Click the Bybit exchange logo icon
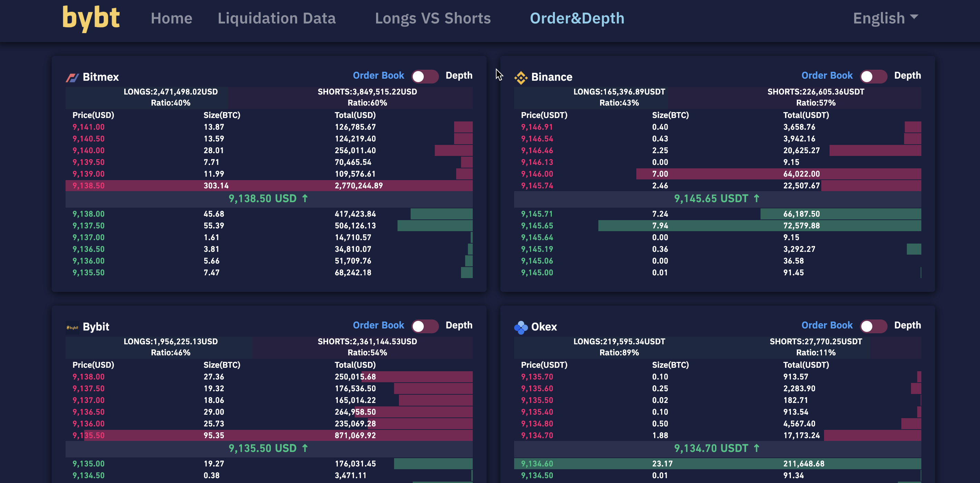The image size is (980, 483). (x=72, y=327)
